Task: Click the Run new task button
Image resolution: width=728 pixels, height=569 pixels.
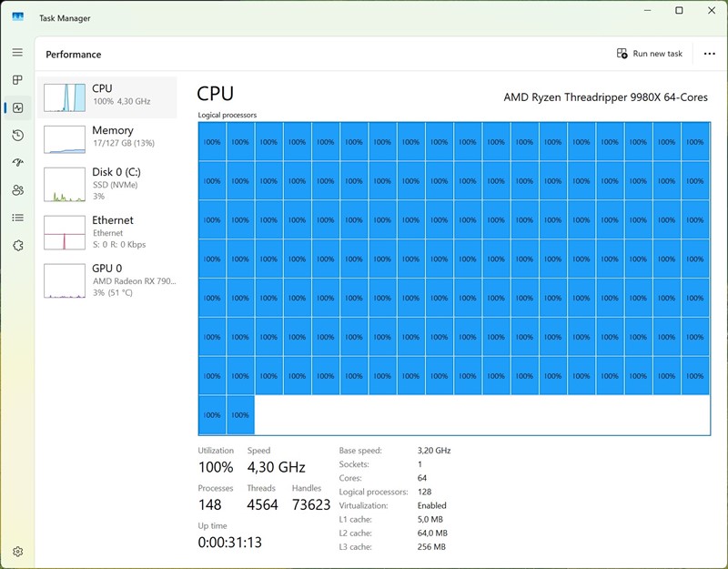Action: tap(650, 53)
